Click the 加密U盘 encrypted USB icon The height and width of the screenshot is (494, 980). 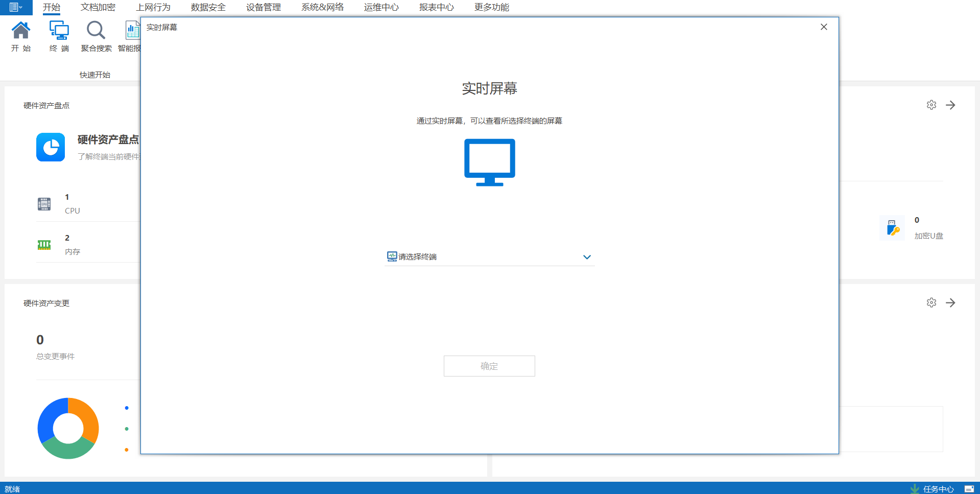[892, 228]
